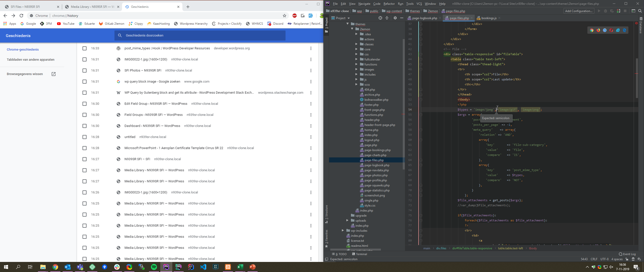644x272 pixels.
Task: Click the collapse all icon in Project panel
Action: (x=387, y=18)
